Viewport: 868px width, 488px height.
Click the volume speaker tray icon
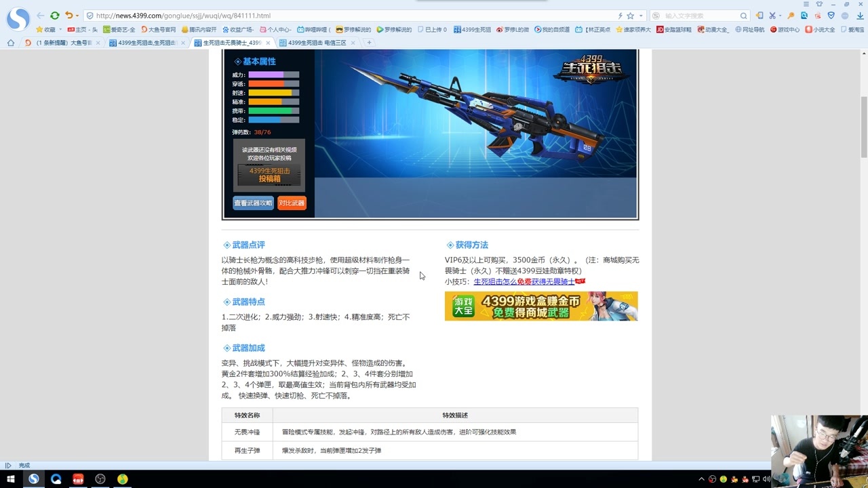(766, 479)
